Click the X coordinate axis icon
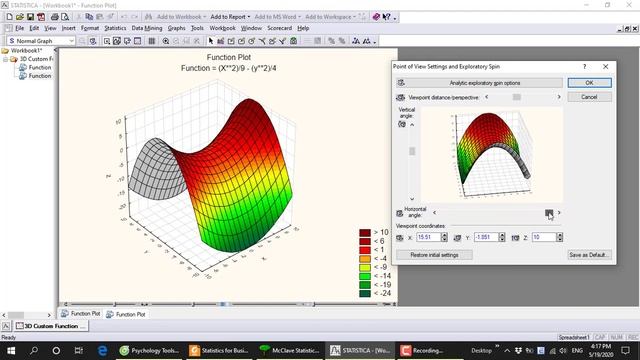Viewport: 640px width, 360px height. [400, 238]
